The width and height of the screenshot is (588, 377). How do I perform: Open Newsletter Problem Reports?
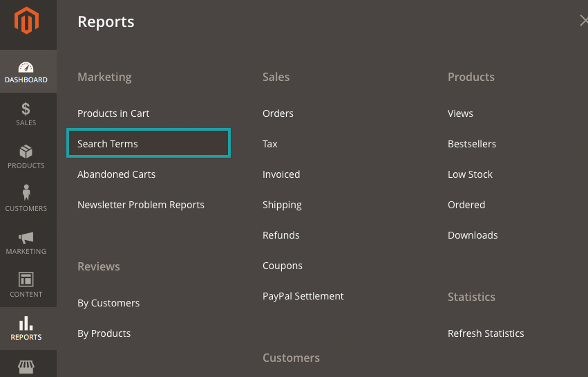coord(141,205)
